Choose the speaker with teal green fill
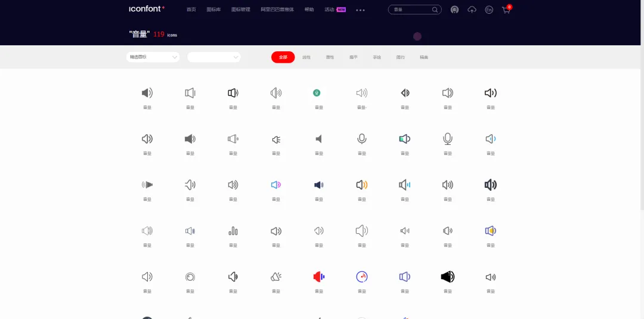The height and width of the screenshot is (319, 644). tap(404, 139)
